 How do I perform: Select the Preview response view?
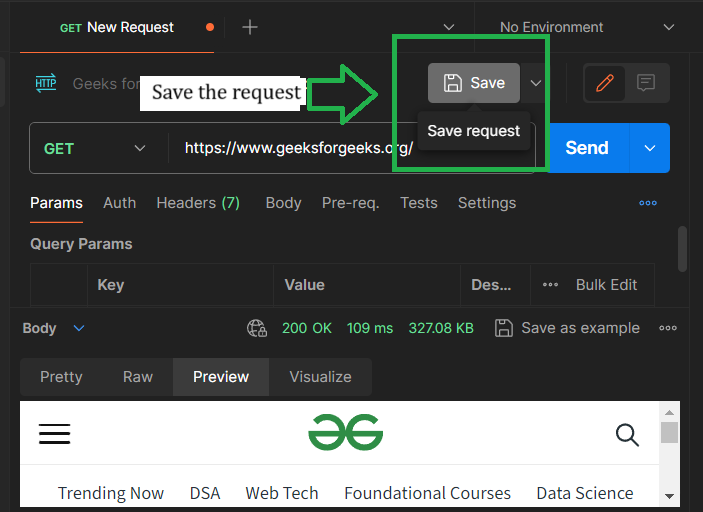[221, 377]
